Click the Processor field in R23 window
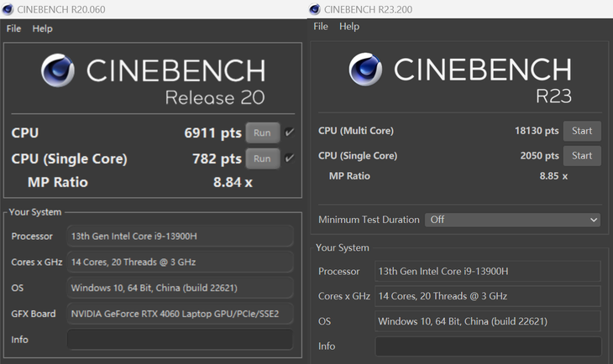This screenshot has width=613, height=364. click(488, 271)
